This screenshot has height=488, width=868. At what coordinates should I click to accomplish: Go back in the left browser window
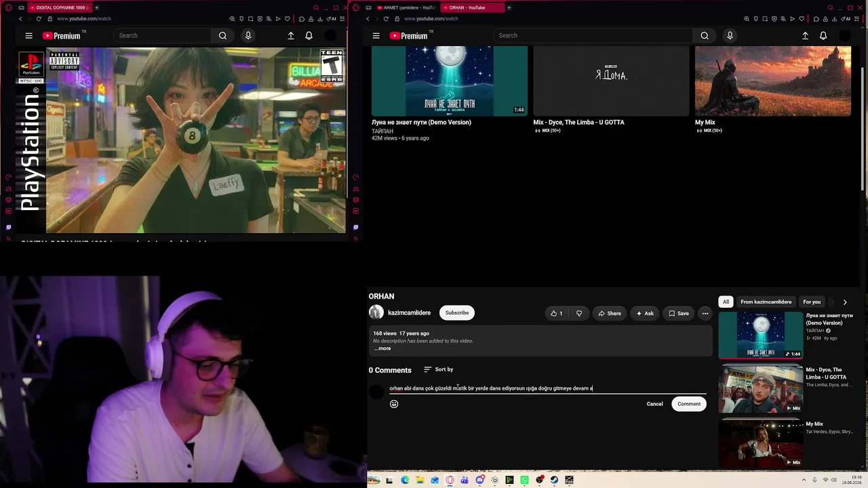[x=20, y=19]
